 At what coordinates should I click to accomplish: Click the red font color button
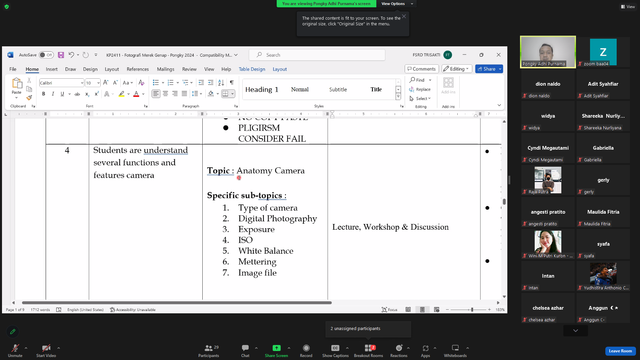(136, 94)
